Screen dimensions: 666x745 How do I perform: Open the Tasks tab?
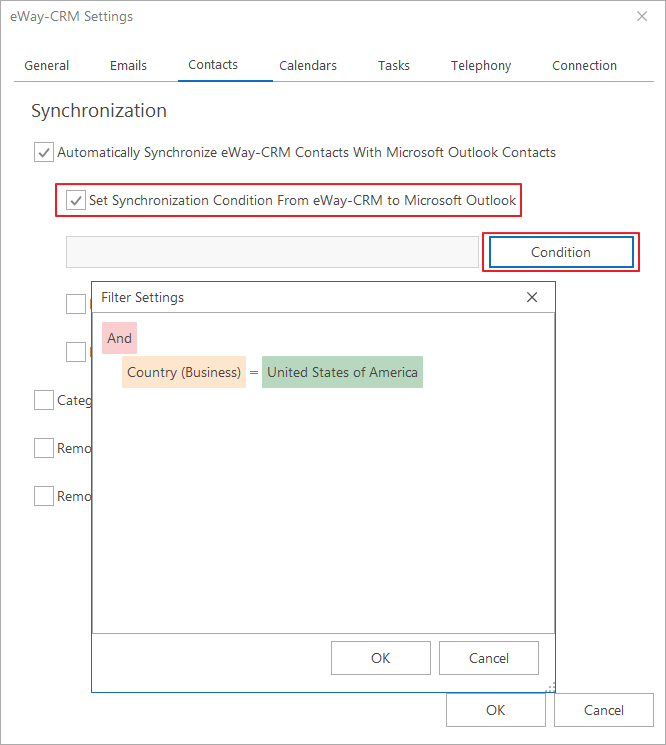pos(394,66)
